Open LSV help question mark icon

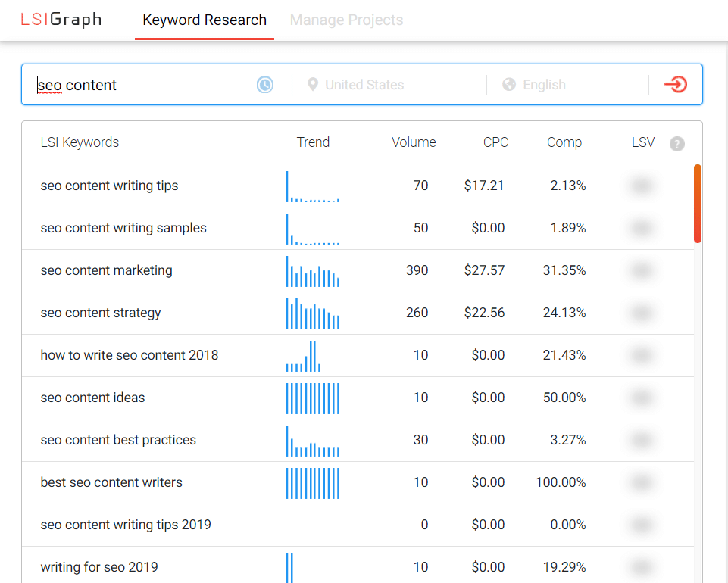(677, 144)
